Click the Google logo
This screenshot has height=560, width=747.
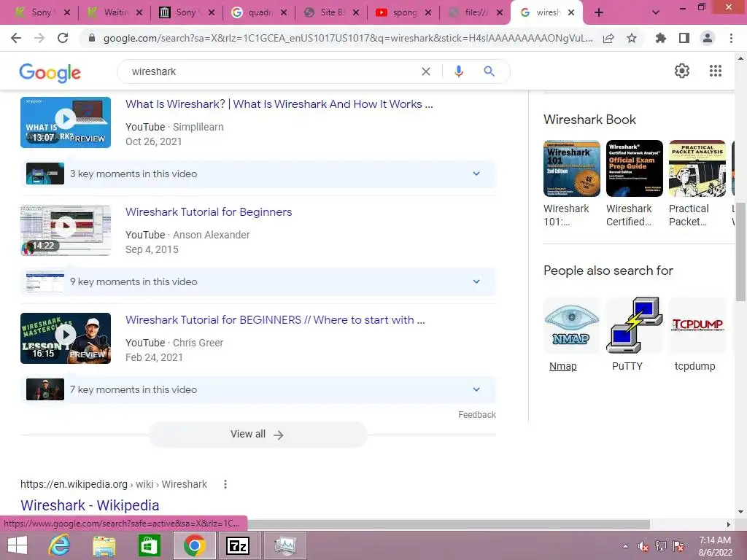50,73
